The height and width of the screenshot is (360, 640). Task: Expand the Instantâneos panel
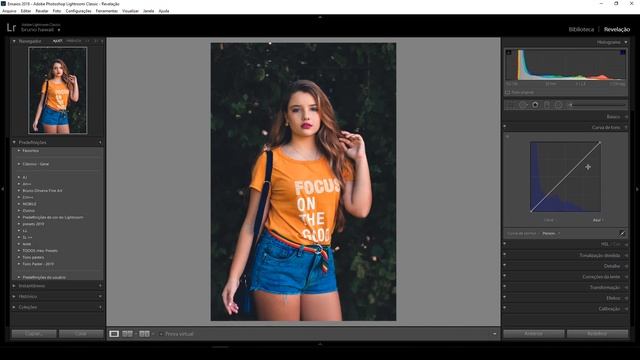pyautogui.click(x=14, y=286)
